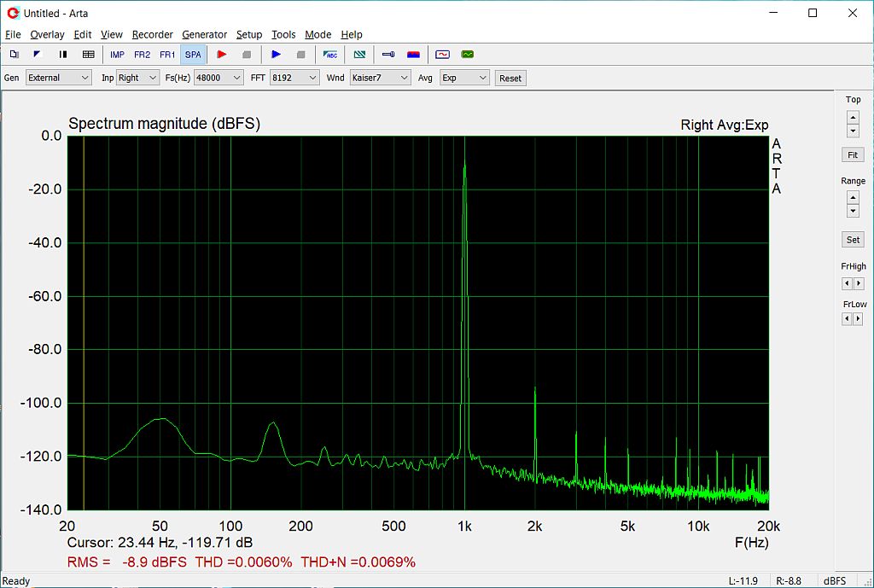
Task: Maximize the Arta window
Action: 813,13
